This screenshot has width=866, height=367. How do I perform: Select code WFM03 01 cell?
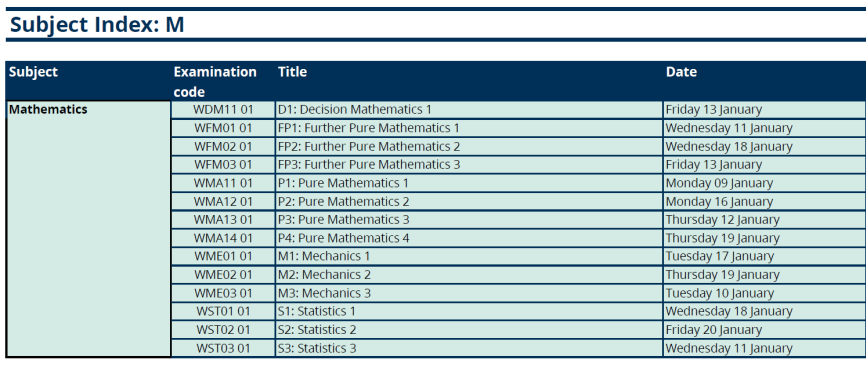pos(223,165)
